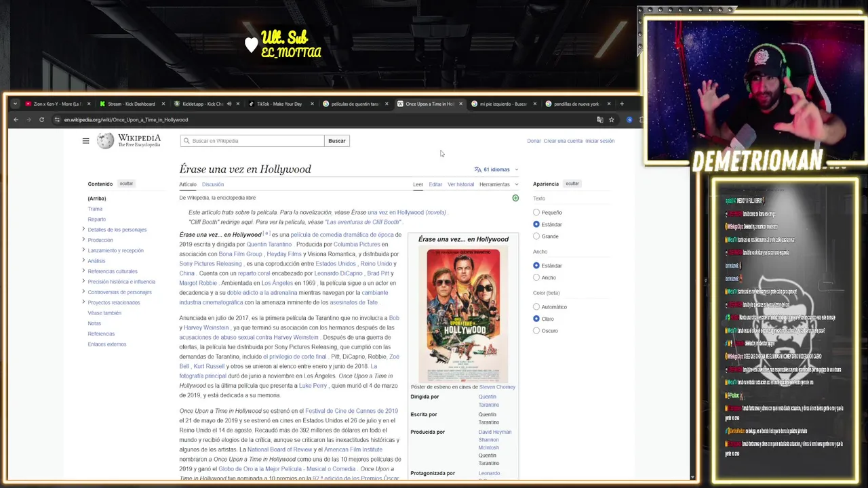Expand Lanzamiento y recepción section
Screen dimensions: 868x488
point(83,250)
